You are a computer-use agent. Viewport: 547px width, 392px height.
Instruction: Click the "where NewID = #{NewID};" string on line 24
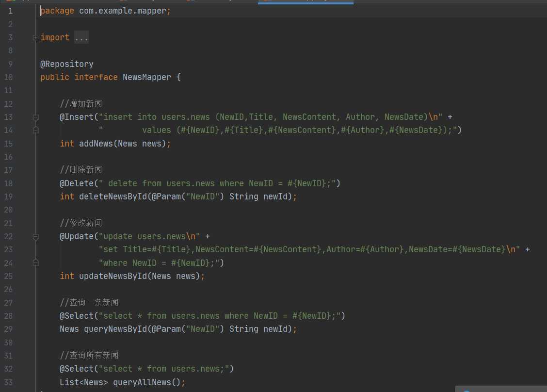[159, 263]
